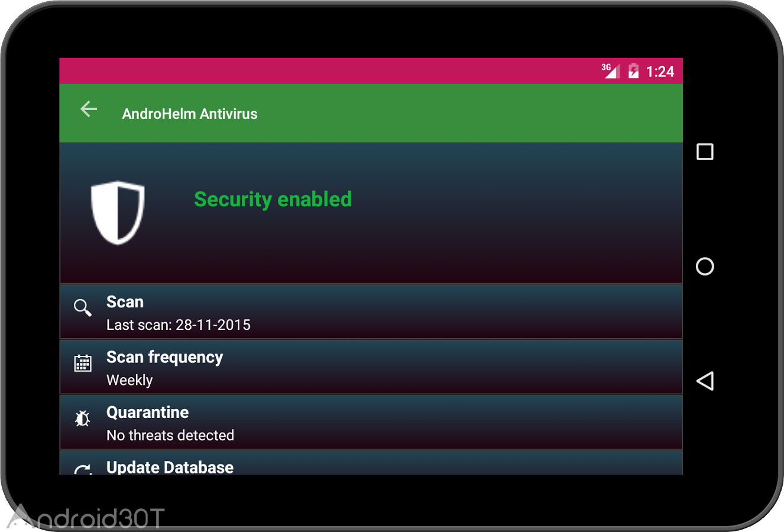Open the Scan frequency setting
784x532 pixels.
pos(371,367)
